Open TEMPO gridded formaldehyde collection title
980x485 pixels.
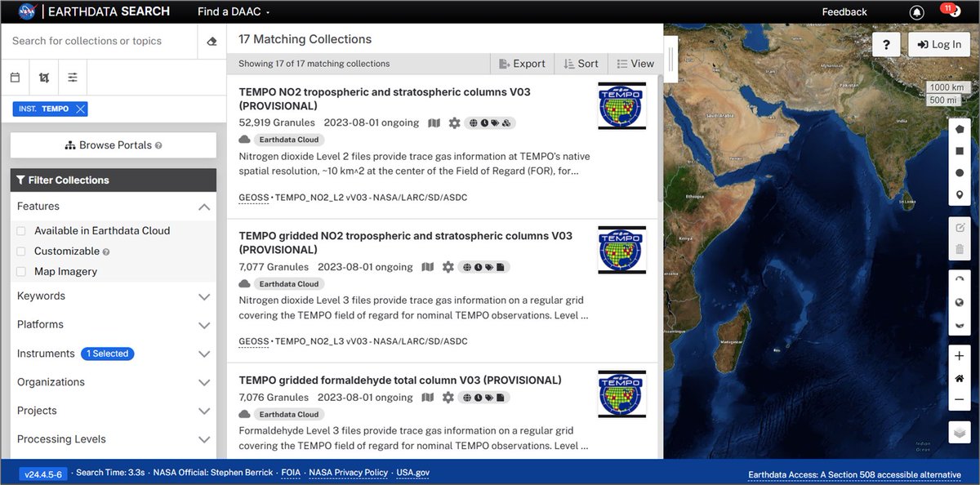(400, 380)
